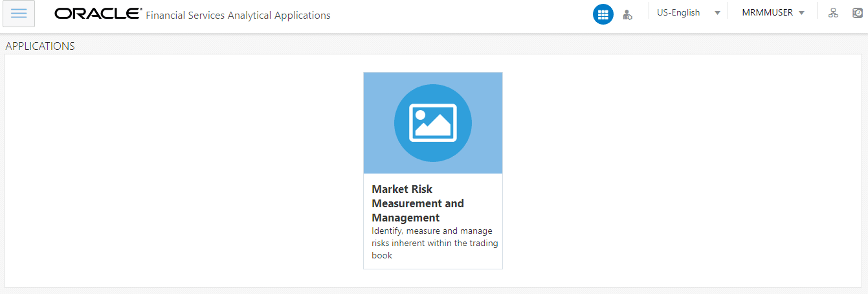The image size is (868, 294).
Task: Expand the MRMMUSER user menu
Action: coord(773,13)
